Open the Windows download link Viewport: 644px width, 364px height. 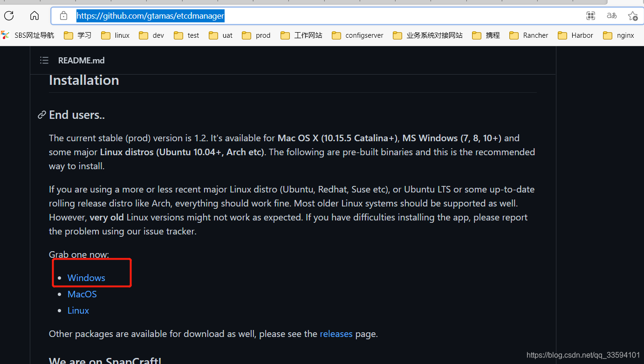pyautogui.click(x=86, y=277)
